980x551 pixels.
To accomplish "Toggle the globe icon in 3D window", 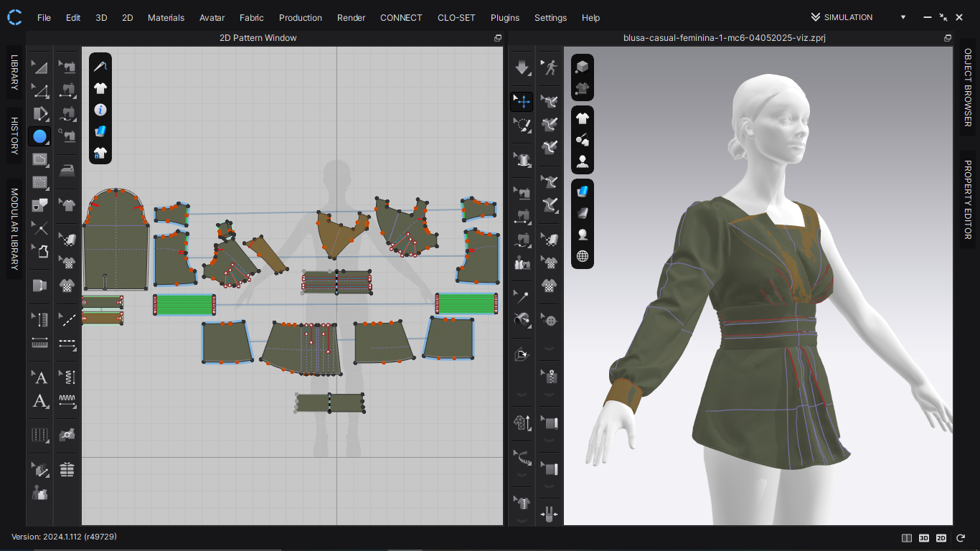I will 583,256.
